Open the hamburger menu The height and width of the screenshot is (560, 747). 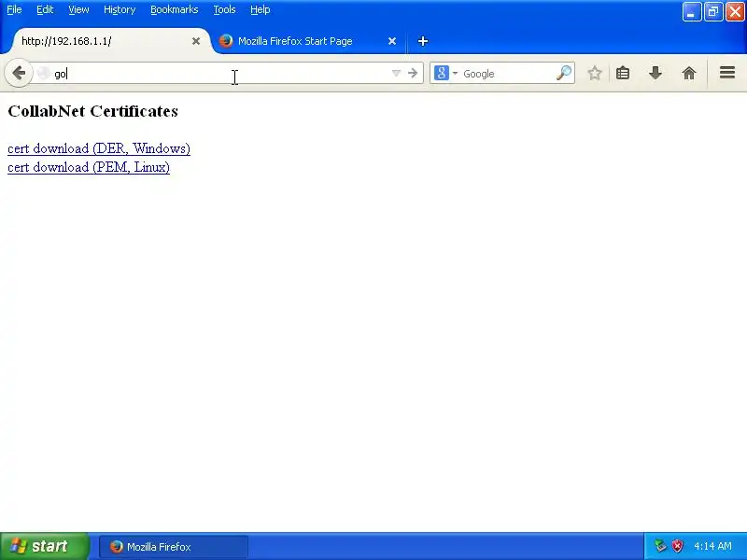pos(727,73)
